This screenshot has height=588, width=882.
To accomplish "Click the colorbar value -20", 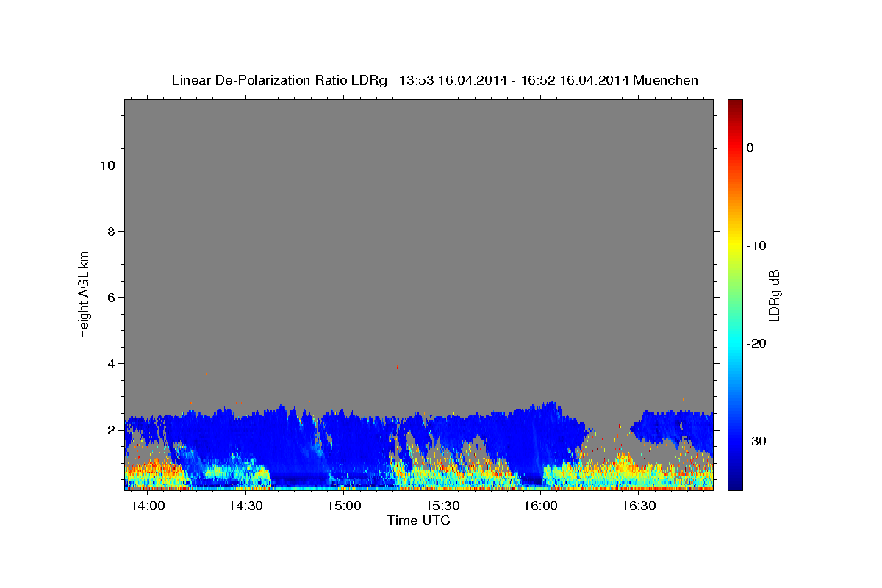I will (757, 343).
